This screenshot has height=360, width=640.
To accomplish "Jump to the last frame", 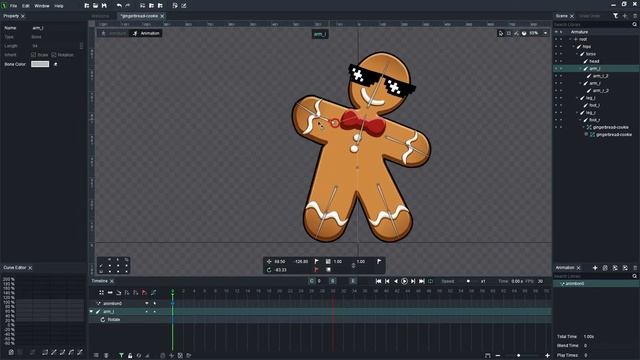I will [x=422, y=281].
